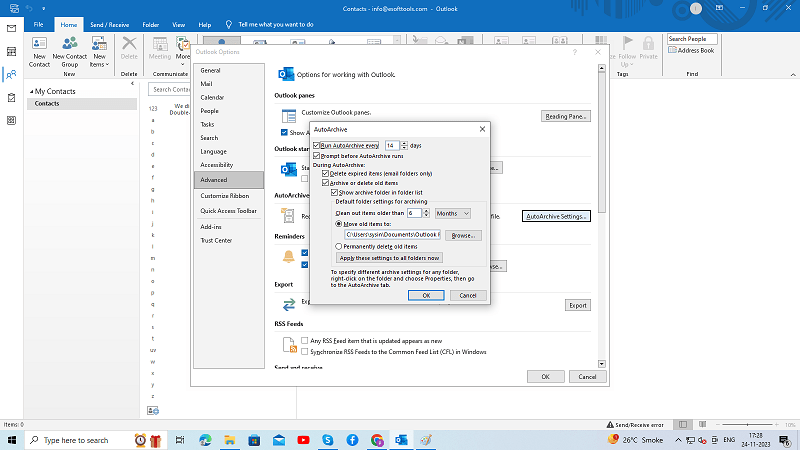Viewport: 800px width, 450px height.
Task: Open the People view in left rail
Action: point(11,74)
